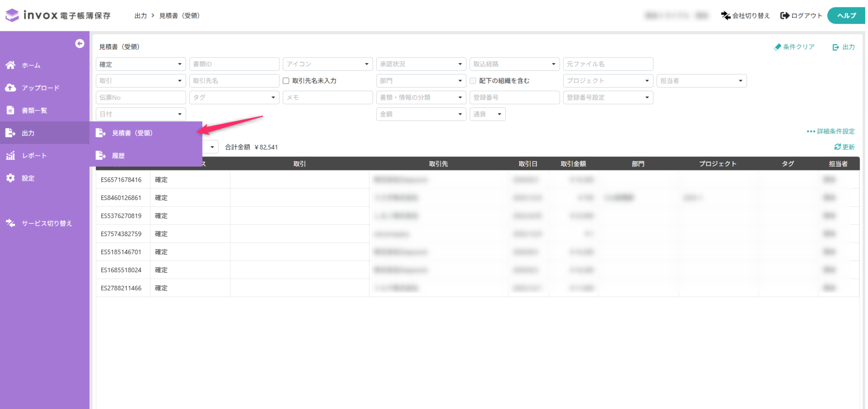Image resolution: width=868 pixels, height=409 pixels.
Task: Click the ヘルプ button
Action: 846,15
